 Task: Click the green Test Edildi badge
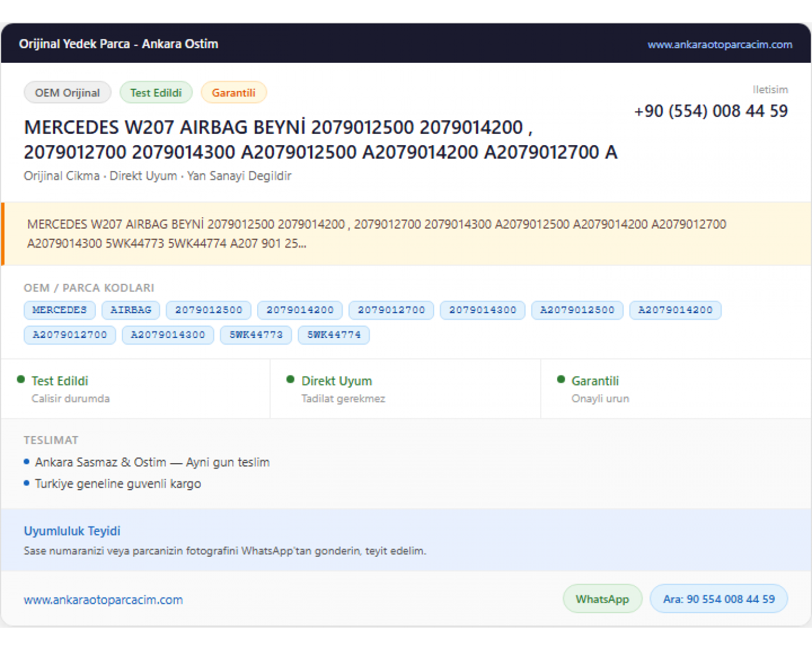click(x=156, y=93)
